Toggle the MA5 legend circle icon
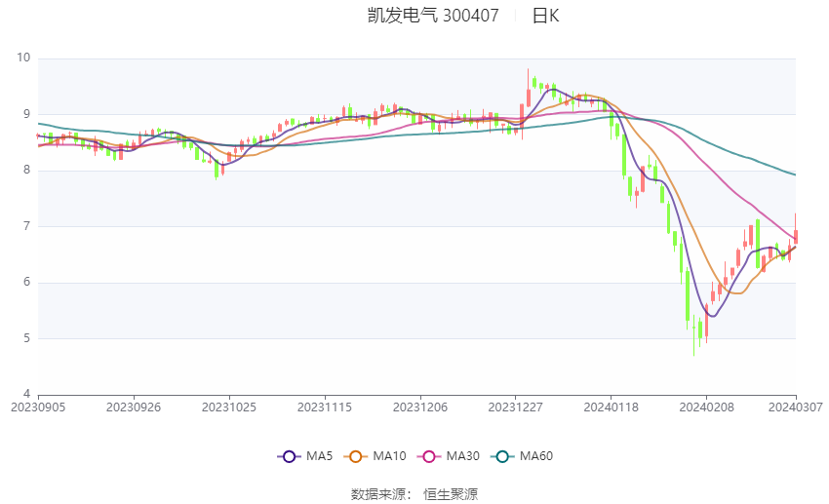829x504 pixels. pos(289,456)
